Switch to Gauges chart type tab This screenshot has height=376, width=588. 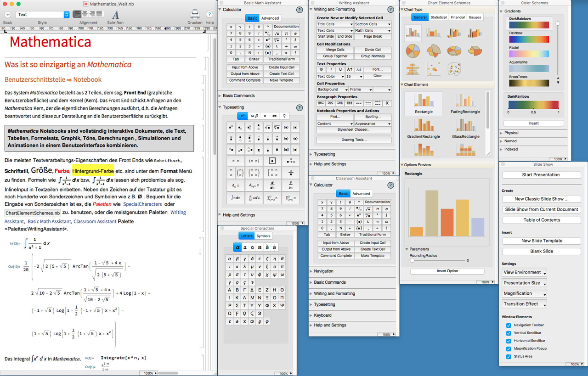475,17
